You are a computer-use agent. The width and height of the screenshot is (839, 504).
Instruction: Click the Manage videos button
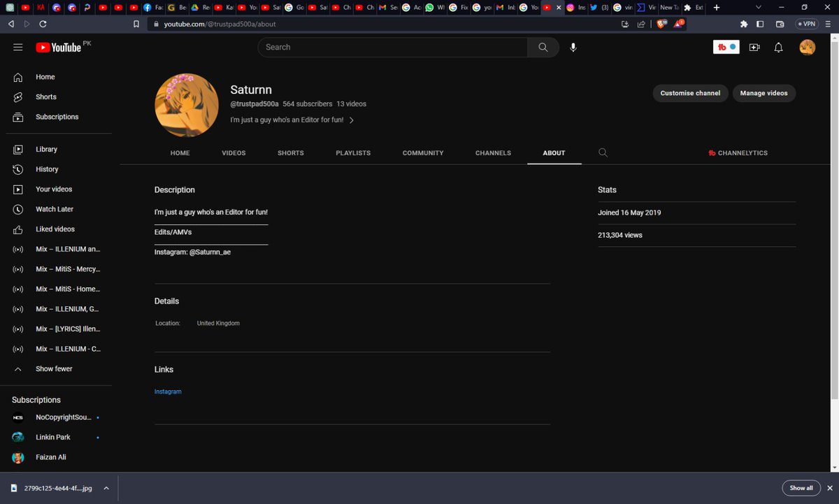point(763,93)
